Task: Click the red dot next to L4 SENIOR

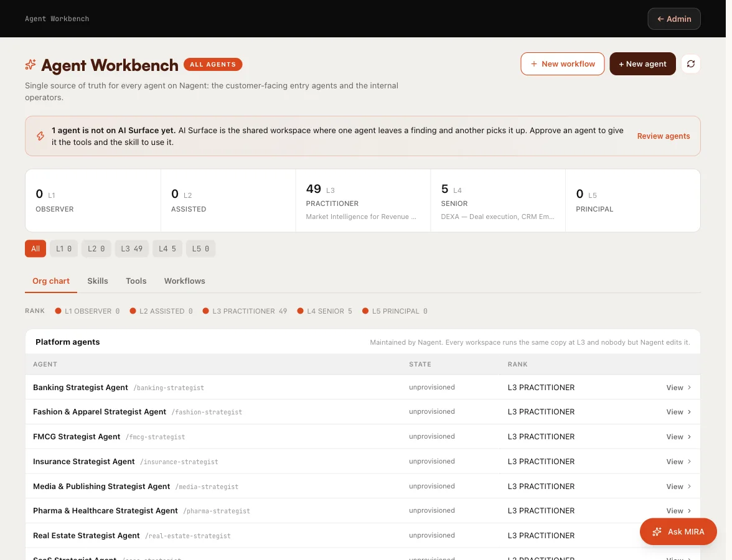Action: click(x=300, y=311)
